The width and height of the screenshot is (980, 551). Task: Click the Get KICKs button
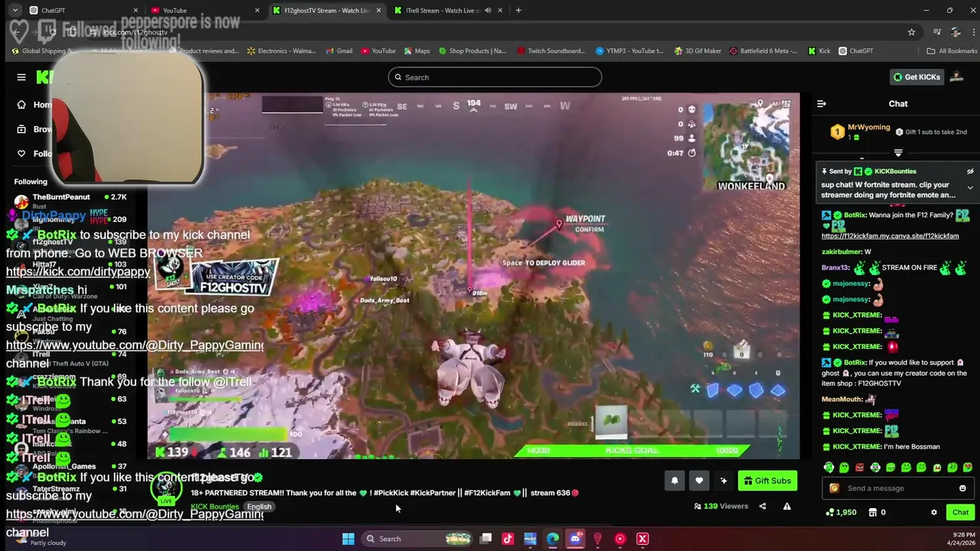tap(916, 77)
